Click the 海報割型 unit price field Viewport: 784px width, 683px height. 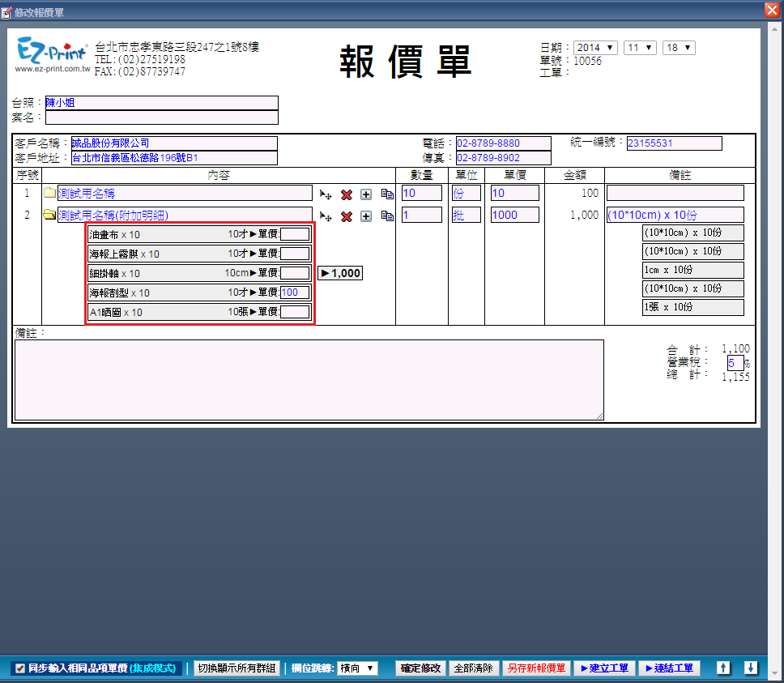[295, 292]
